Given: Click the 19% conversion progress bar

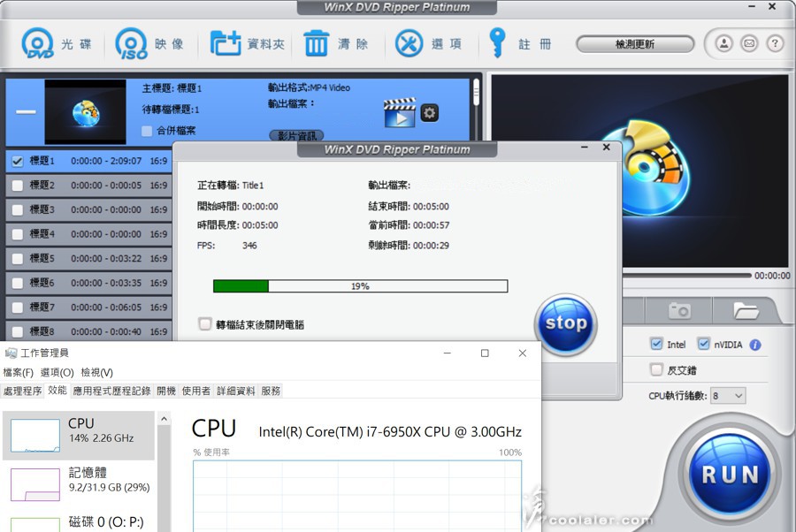Looking at the screenshot, I should 361,286.
